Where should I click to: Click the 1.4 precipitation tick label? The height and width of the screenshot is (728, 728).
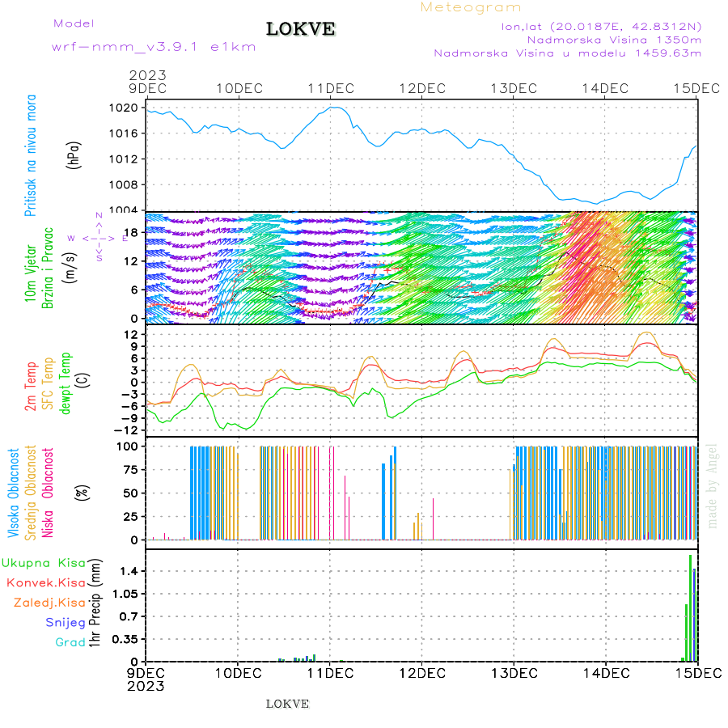pos(129,572)
